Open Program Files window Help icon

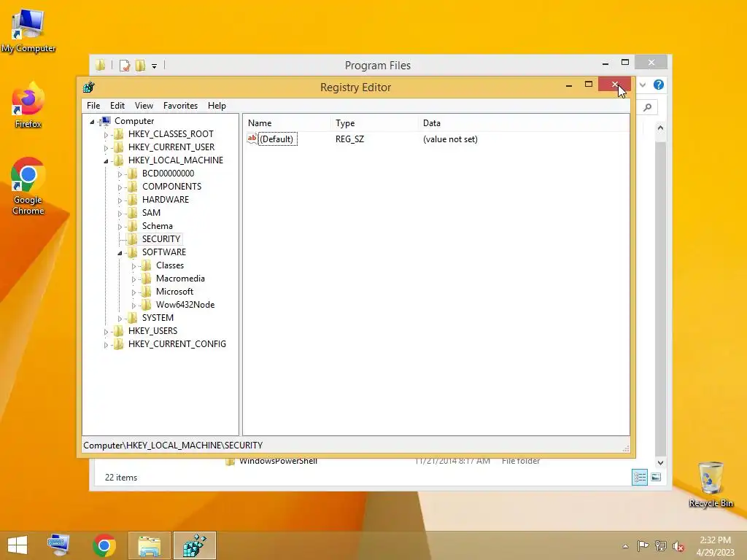click(x=659, y=85)
